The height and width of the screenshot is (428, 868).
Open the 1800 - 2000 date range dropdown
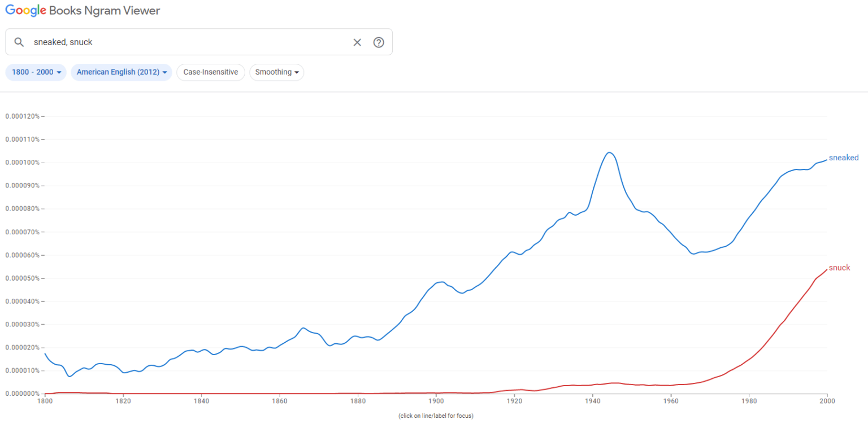click(x=36, y=72)
